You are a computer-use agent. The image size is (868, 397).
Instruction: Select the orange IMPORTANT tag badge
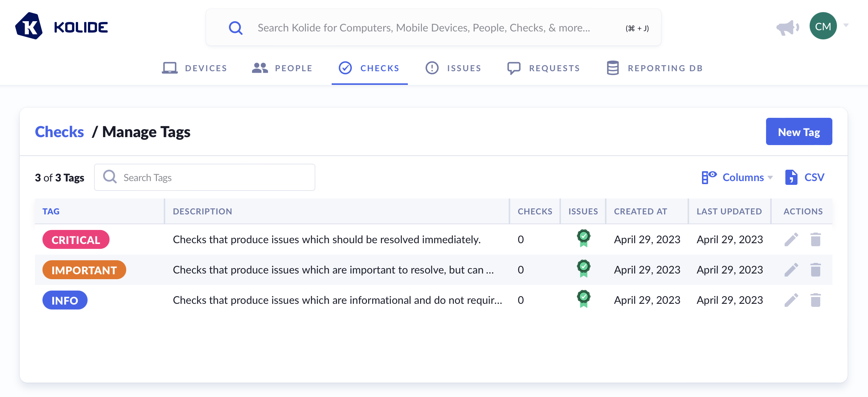click(x=84, y=270)
